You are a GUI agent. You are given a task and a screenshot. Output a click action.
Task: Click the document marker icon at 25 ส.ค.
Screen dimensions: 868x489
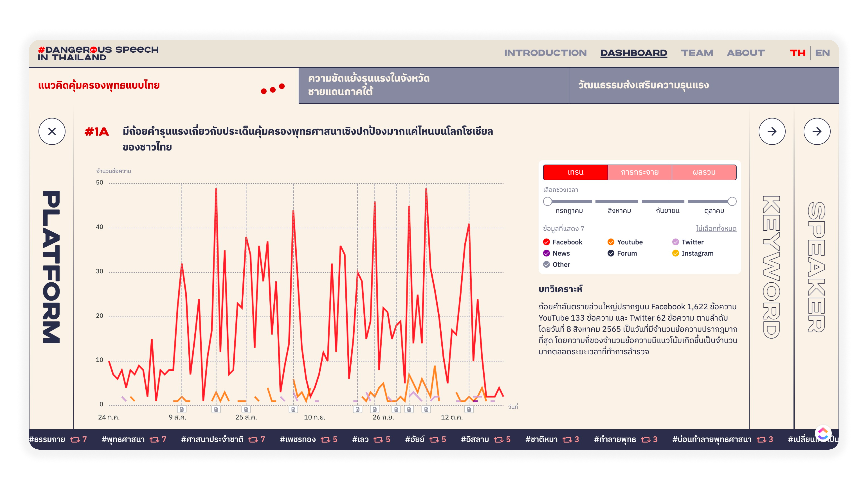(x=246, y=409)
